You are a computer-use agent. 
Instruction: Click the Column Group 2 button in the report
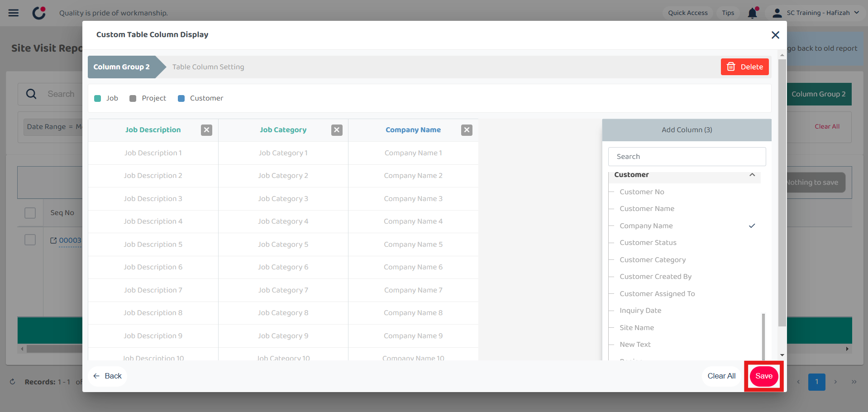coord(819,94)
